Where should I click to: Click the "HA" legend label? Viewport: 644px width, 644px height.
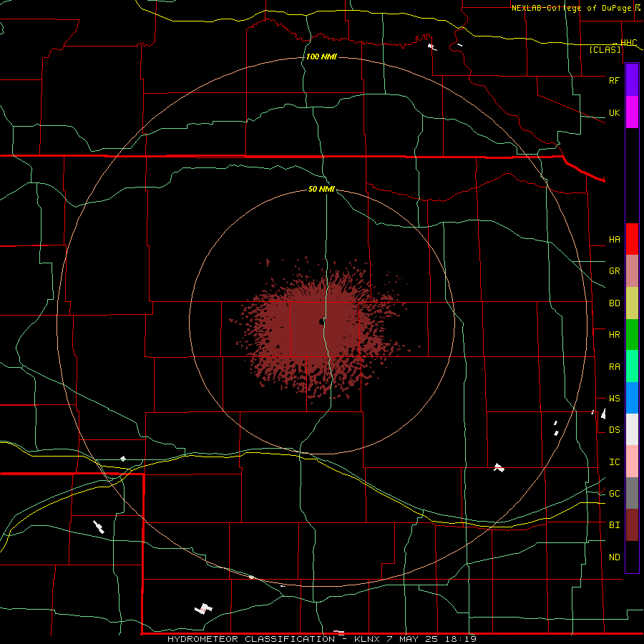pos(614,240)
